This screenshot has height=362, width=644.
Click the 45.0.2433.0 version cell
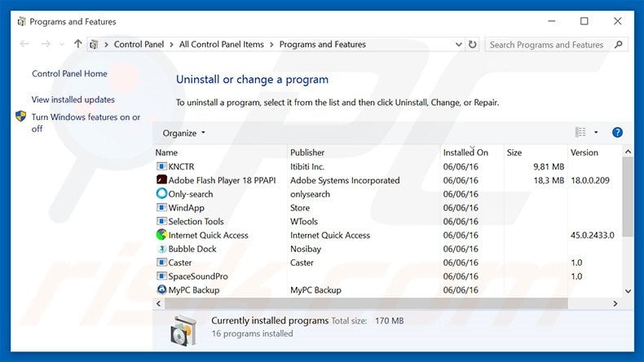click(x=593, y=235)
